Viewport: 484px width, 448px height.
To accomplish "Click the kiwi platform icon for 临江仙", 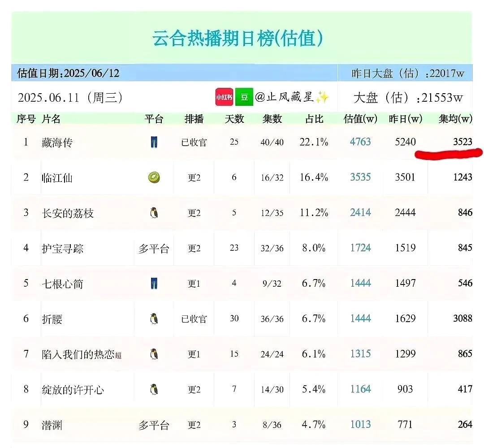I will click(154, 177).
